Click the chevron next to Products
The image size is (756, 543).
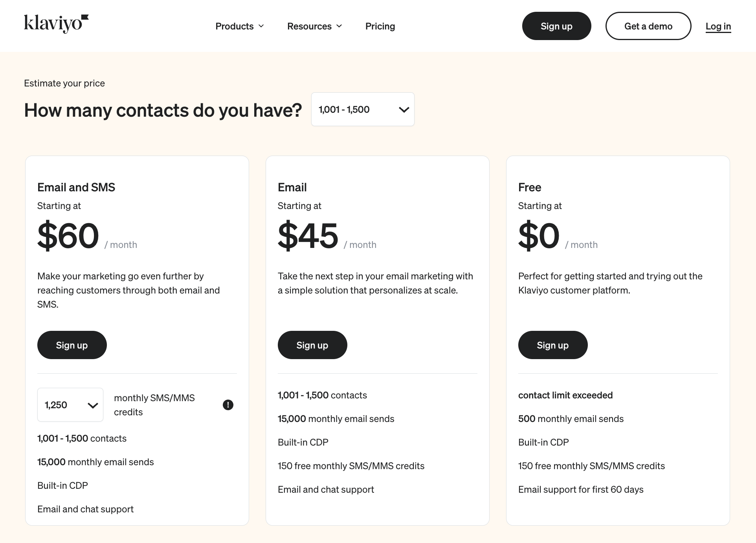pyautogui.click(x=261, y=26)
